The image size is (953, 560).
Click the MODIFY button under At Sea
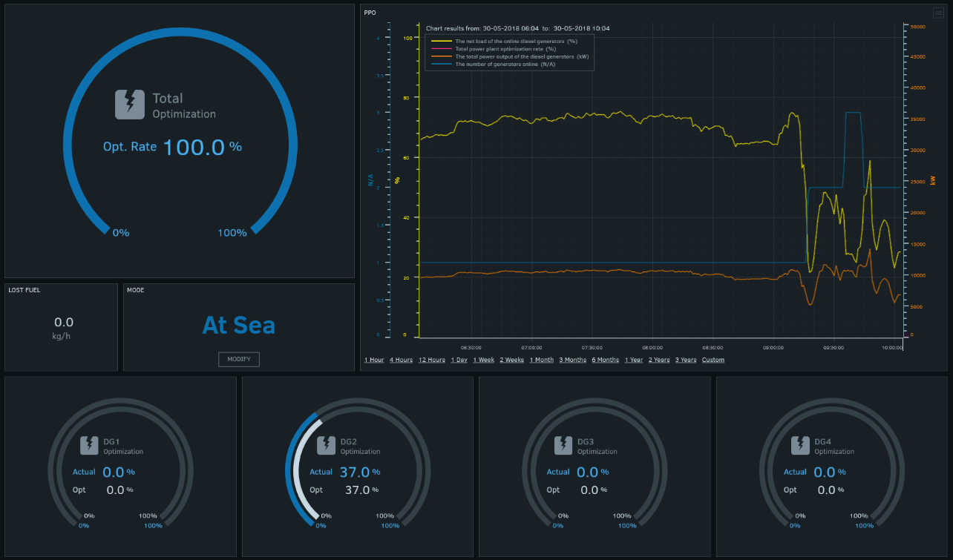point(238,358)
